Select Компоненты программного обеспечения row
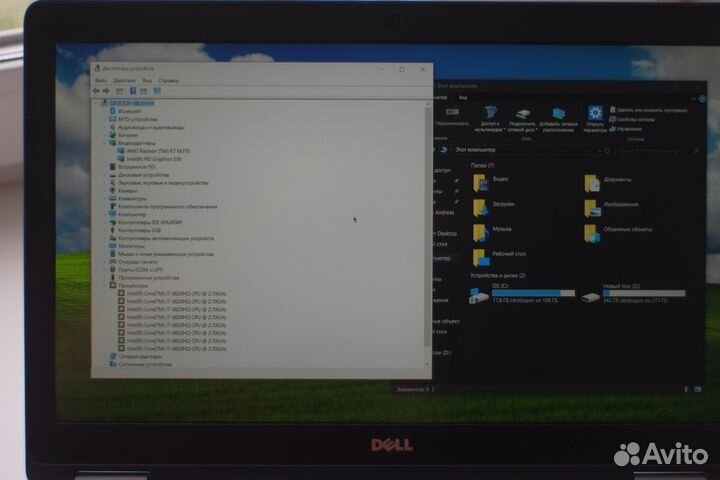Viewport: 720px width, 480px height. [168, 206]
